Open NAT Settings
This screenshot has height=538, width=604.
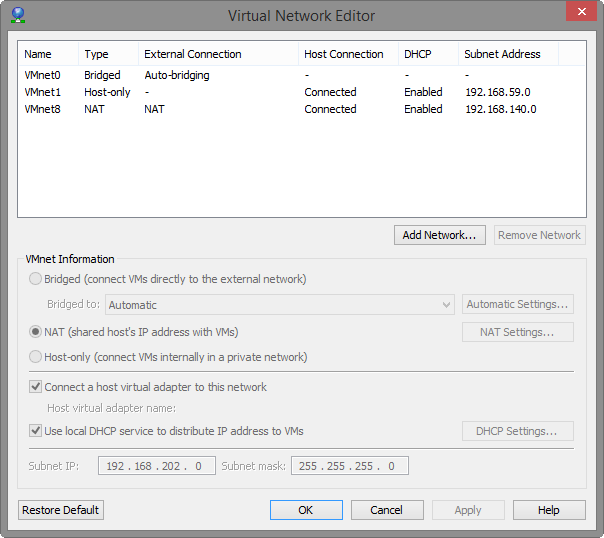(x=518, y=332)
